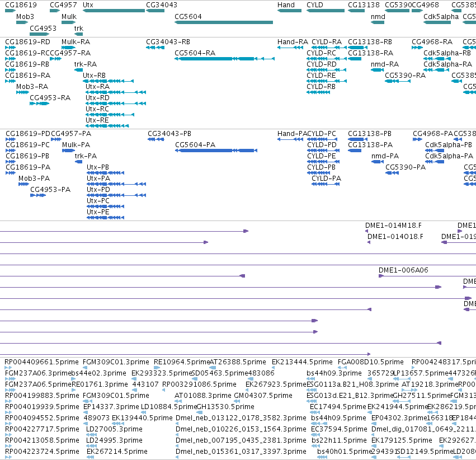
Task: Click the AT26388.5prime EST label
Action: [x=238, y=362]
